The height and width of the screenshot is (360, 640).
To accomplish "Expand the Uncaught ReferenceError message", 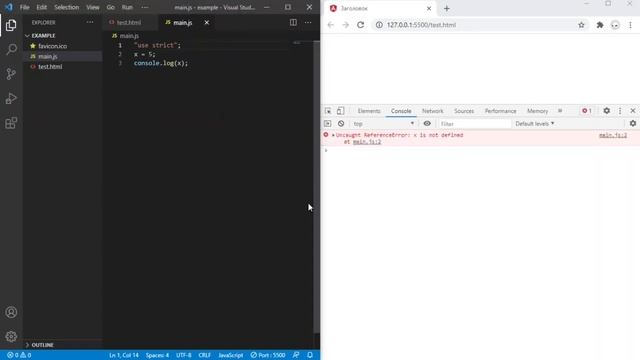I will (333, 135).
